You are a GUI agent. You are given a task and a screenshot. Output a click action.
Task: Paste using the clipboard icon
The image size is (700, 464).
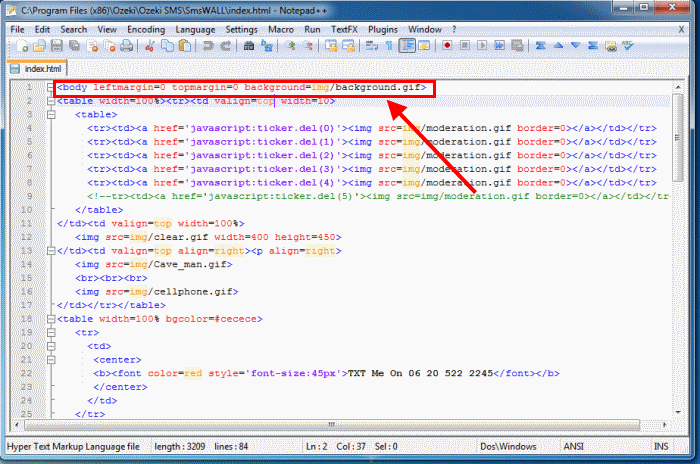point(184,46)
